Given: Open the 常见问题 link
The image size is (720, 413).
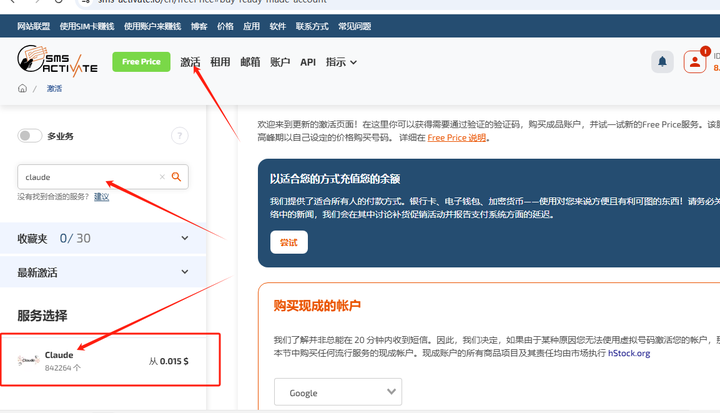Looking at the screenshot, I should 354,26.
